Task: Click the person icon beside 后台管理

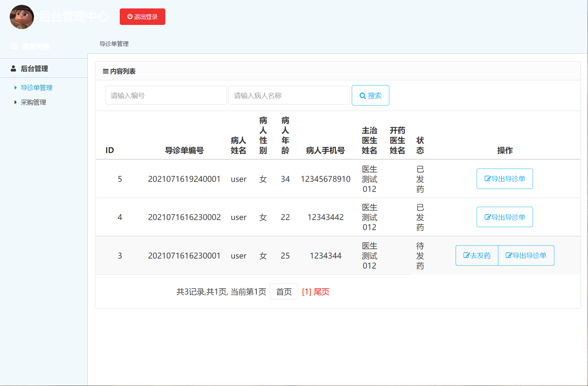Action: [13, 69]
